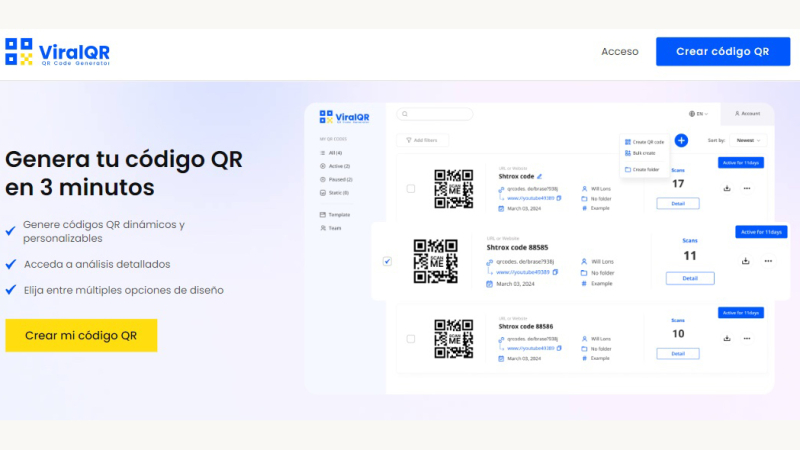Screen dimensions: 800x450
Task: Open the Detail button under 17 scans
Action: [678, 204]
